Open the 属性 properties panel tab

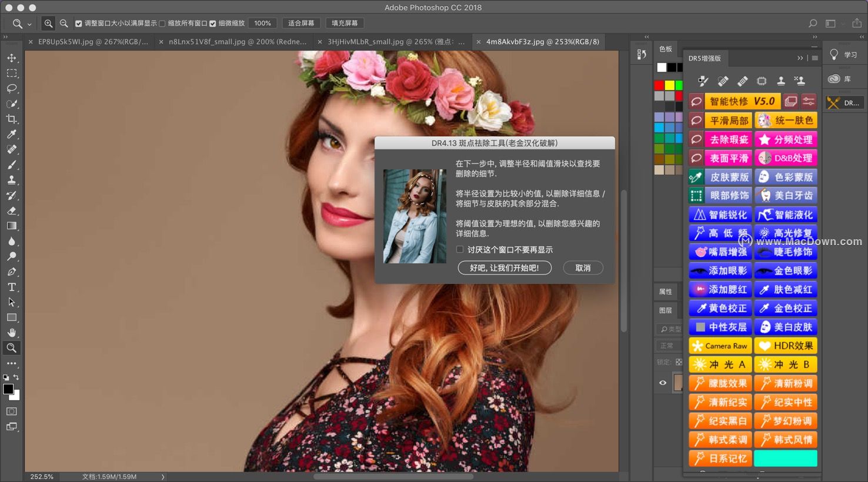tap(666, 292)
